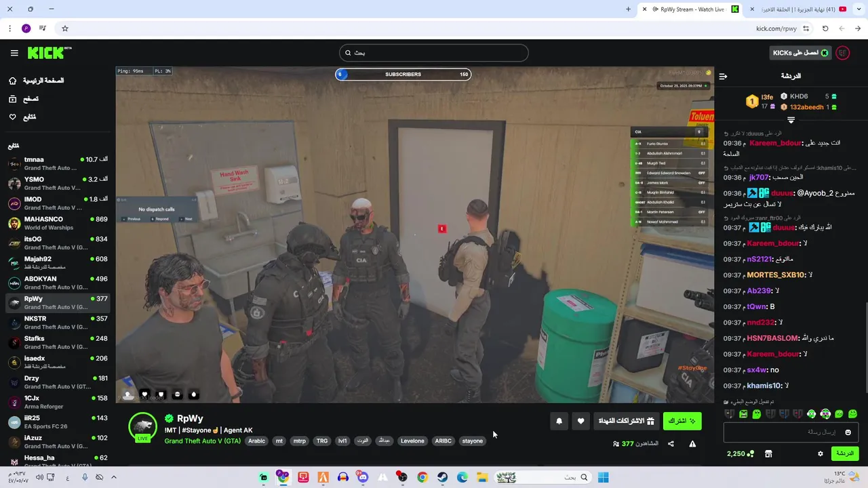Open the isaedx channel in the sidebar

58,362
